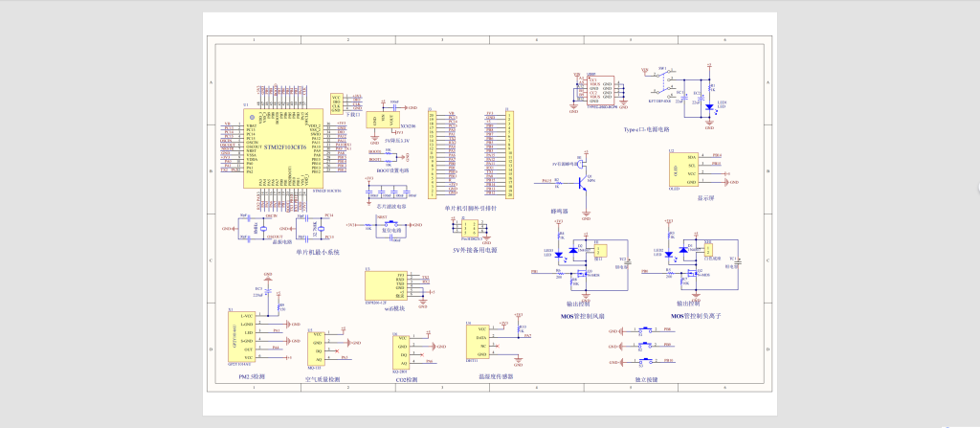Click the negative ion MOS control label
The height and width of the screenshot is (428, 980).
(696, 315)
